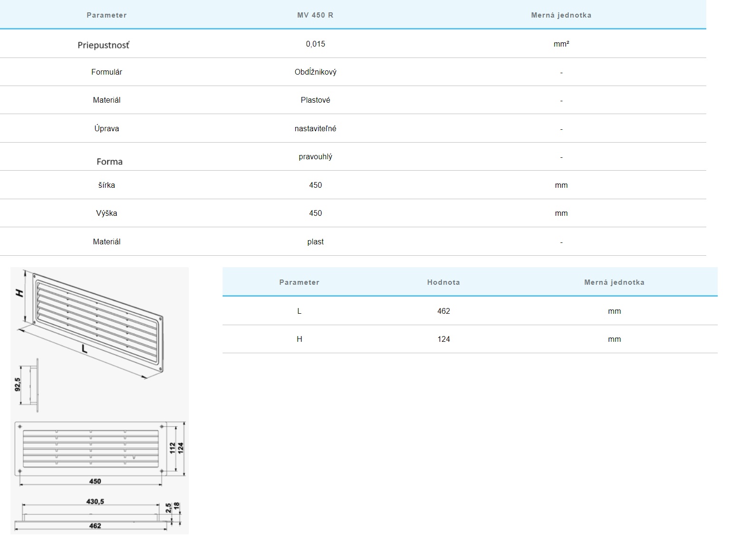This screenshot has height=560, width=741.
Task: Select the "Forma" parameter label
Action: pos(109,162)
